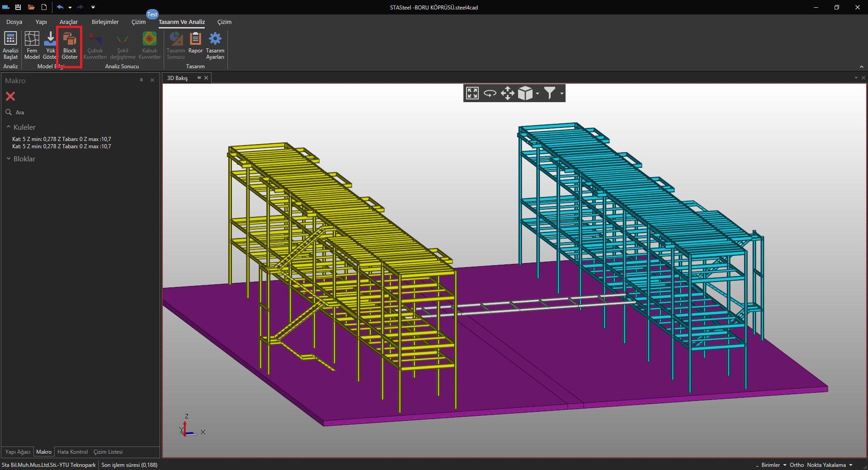This screenshot has height=470, width=868.
Task: Open Tasarım Ayarları settings gear
Action: [215, 45]
